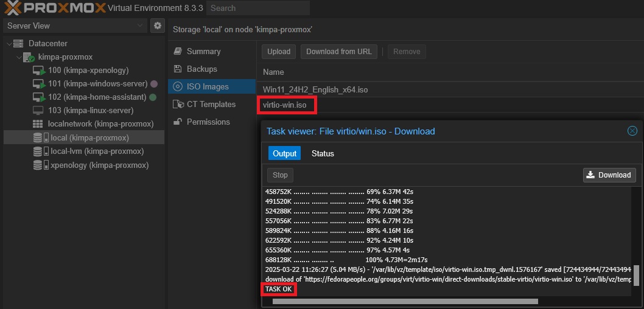Select VM 103 kimpa-linux-server
The height and width of the screenshot is (309, 644).
click(90, 110)
